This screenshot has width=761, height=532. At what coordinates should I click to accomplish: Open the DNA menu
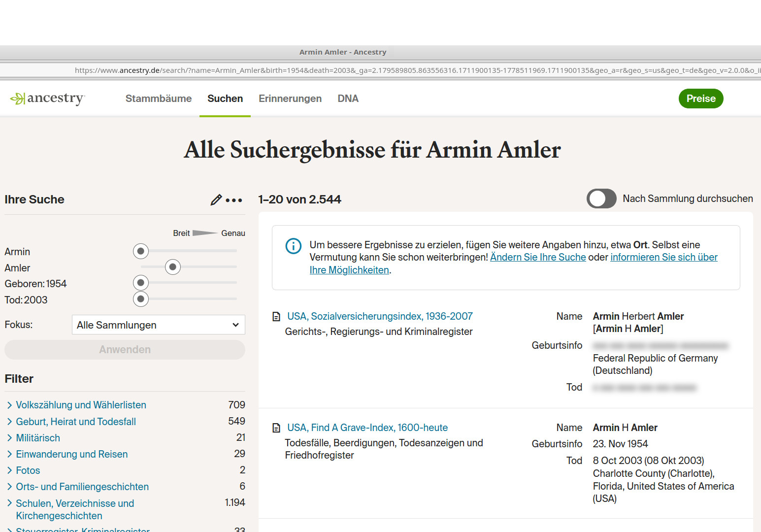(x=348, y=99)
